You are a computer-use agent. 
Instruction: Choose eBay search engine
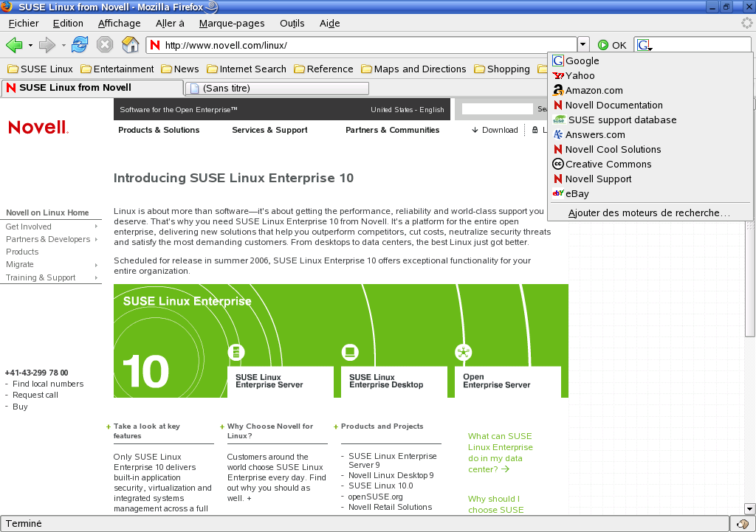coord(650,194)
